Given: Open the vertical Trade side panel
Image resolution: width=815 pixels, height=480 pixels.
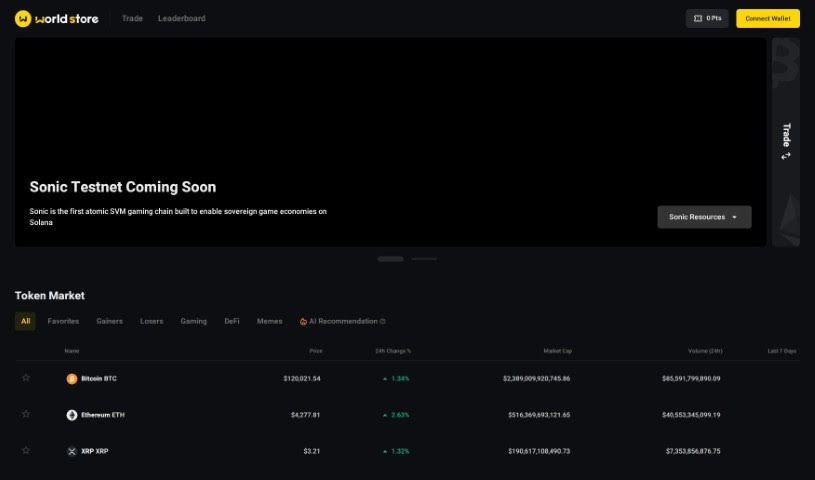Looking at the screenshot, I should click(x=786, y=141).
